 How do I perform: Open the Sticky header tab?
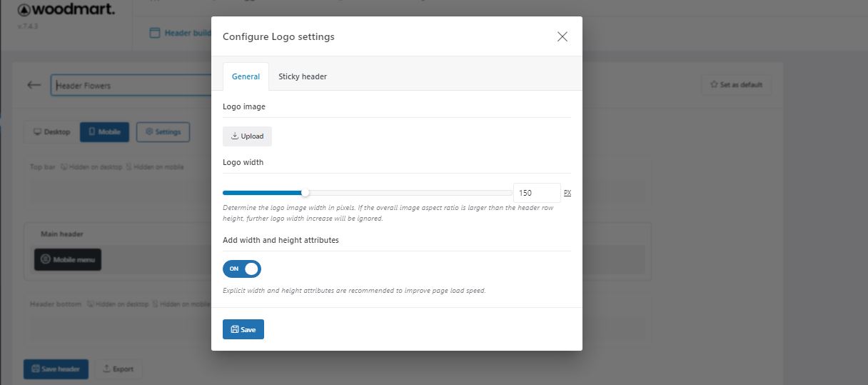(x=303, y=76)
